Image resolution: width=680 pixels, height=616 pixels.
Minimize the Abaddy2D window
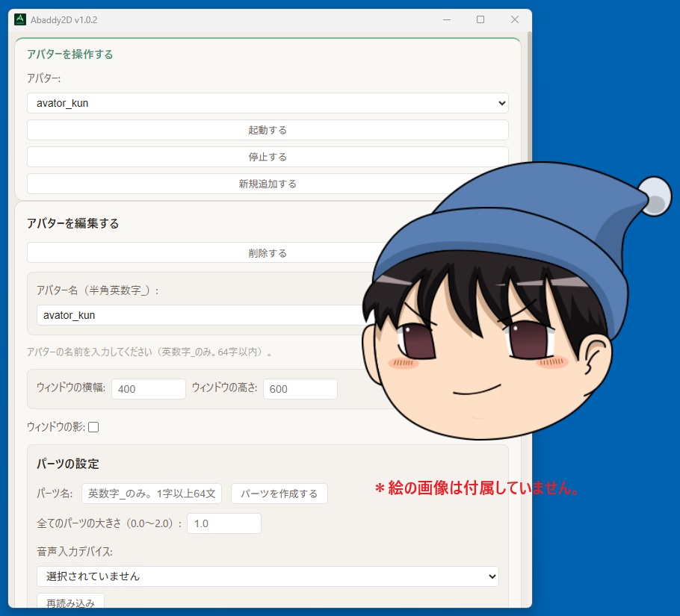click(447, 19)
